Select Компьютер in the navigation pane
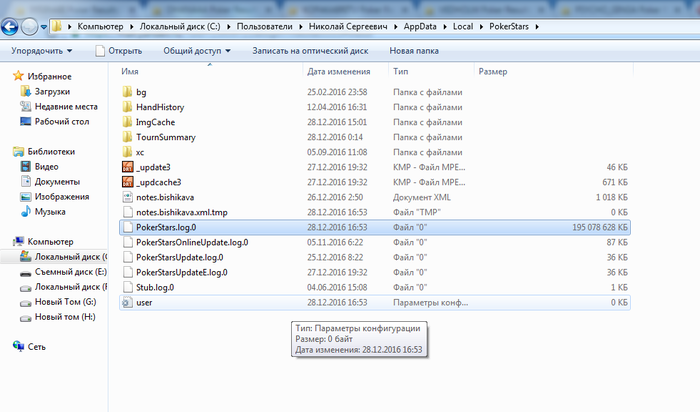The height and width of the screenshot is (412, 700). point(50,241)
